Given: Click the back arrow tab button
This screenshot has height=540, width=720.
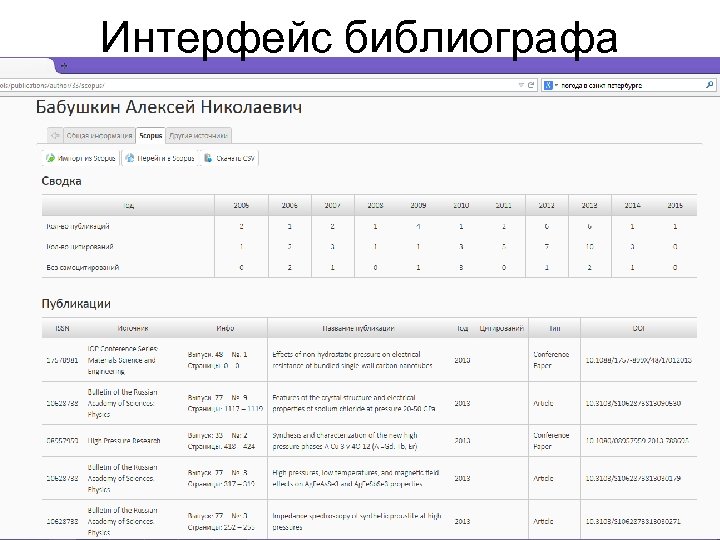Looking at the screenshot, I should click(55, 135).
